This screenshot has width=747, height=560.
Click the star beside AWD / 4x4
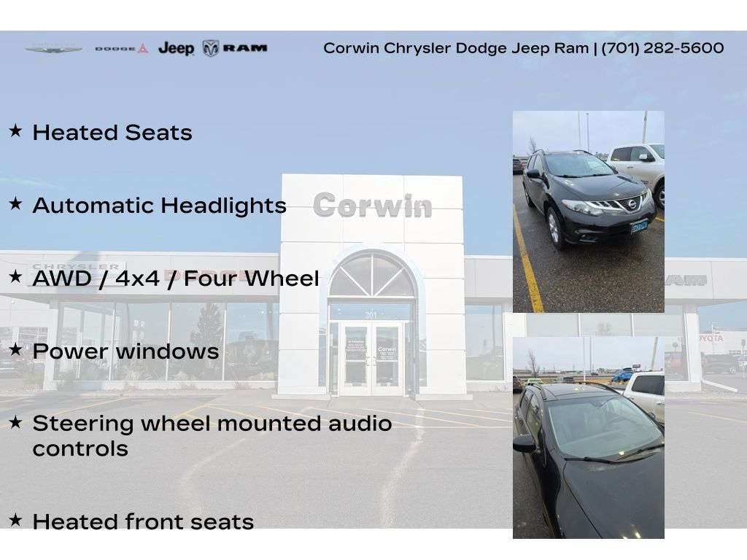click(x=15, y=277)
